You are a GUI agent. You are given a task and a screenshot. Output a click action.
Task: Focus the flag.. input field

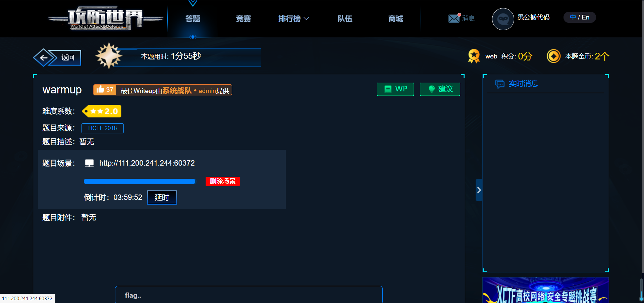(x=249, y=295)
